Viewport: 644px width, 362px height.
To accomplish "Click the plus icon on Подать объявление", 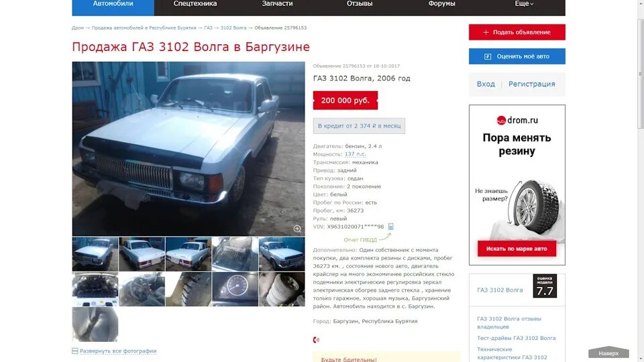I will pos(486,32).
